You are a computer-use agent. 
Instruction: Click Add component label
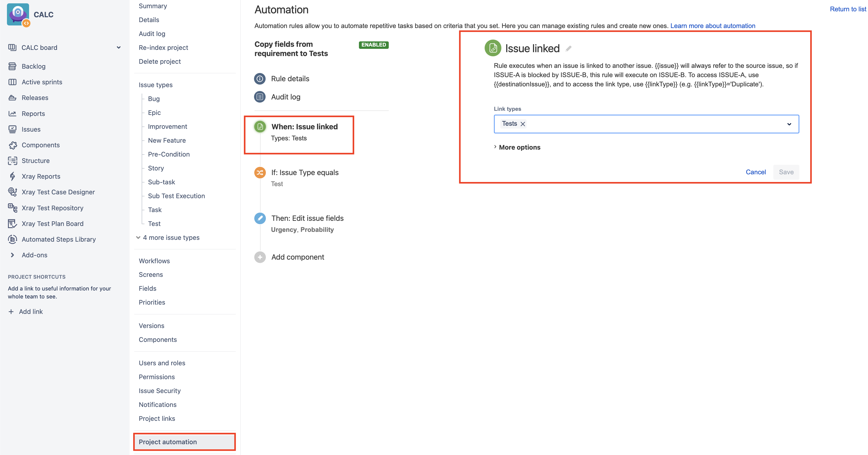[x=297, y=257]
